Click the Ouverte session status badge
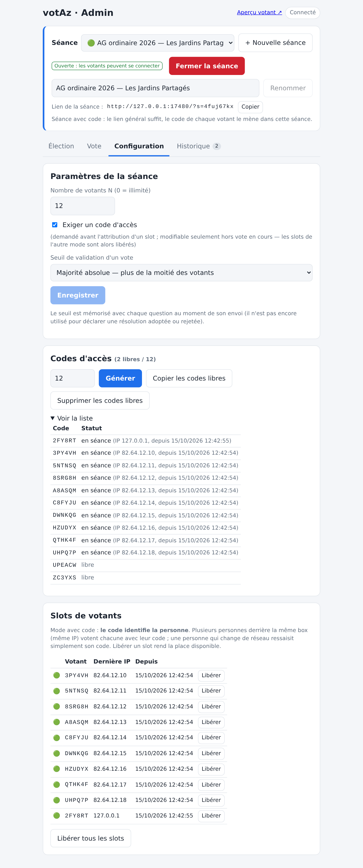Screen dimensions: 363x868 coord(107,66)
